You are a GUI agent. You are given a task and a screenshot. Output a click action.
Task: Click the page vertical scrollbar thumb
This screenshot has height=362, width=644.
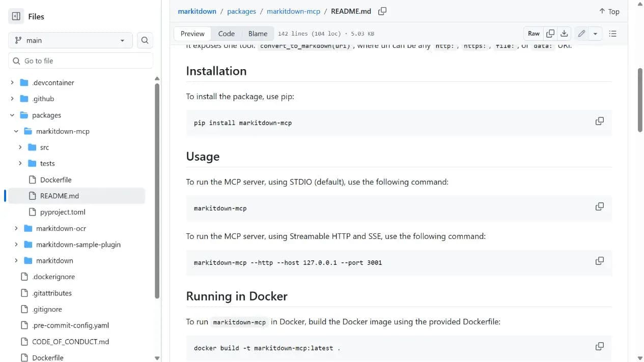click(x=640, y=100)
